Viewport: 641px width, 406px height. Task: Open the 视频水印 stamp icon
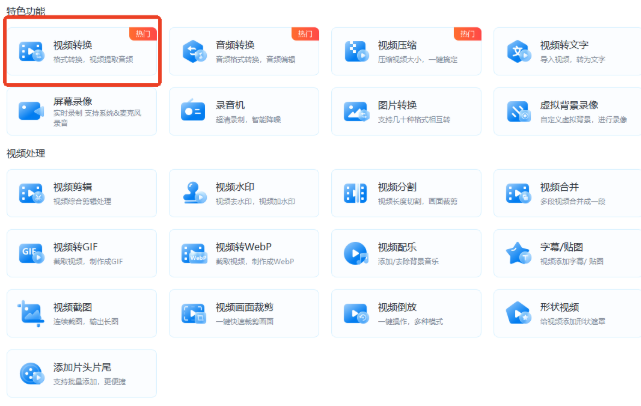pyautogui.click(x=195, y=193)
